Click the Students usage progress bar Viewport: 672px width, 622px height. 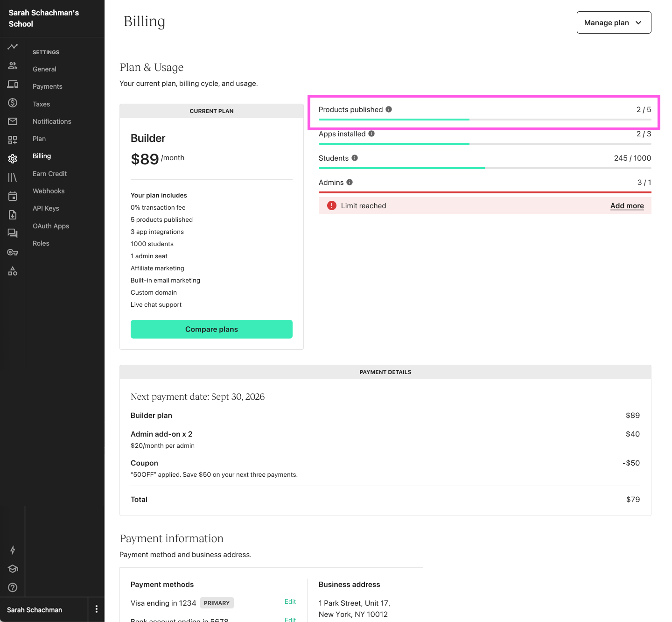tap(485, 168)
